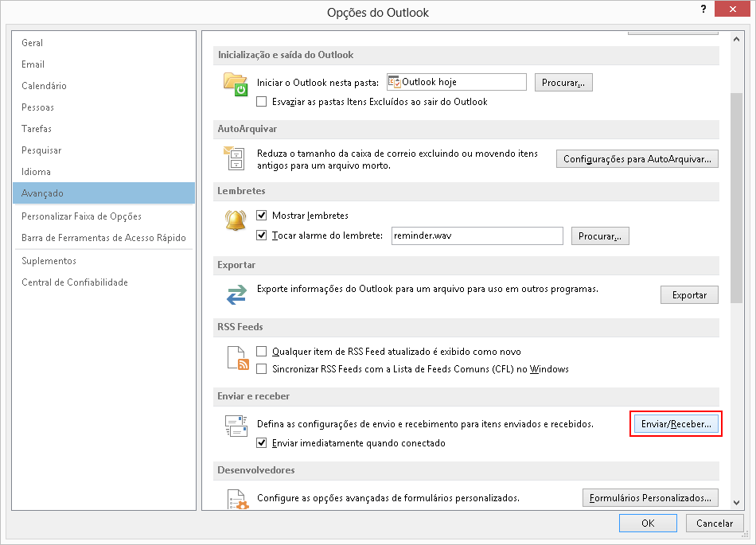Close the Opções do Outlook dialog
This screenshot has width=756, height=545.
click(x=732, y=10)
